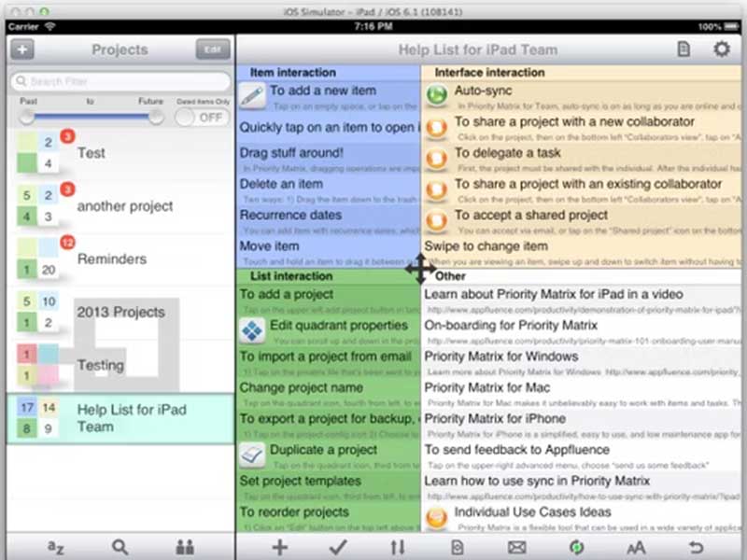Viewport: 747px width, 560px height.
Task: Open the Move item entry
Action: click(329, 252)
